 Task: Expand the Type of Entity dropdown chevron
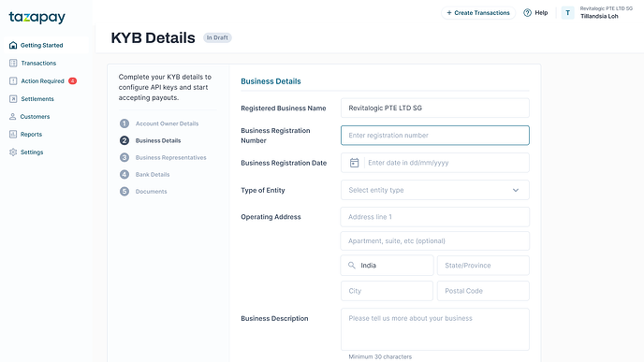(x=516, y=190)
